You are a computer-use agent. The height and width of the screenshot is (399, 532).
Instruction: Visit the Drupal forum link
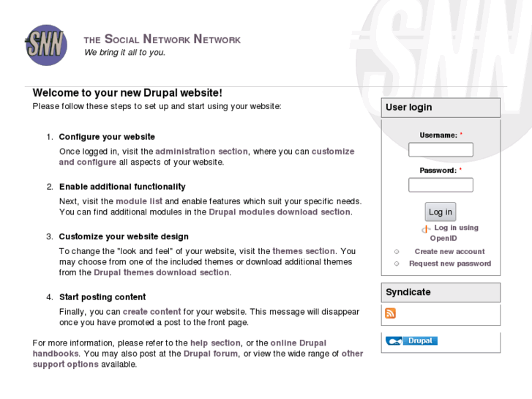pos(211,354)
